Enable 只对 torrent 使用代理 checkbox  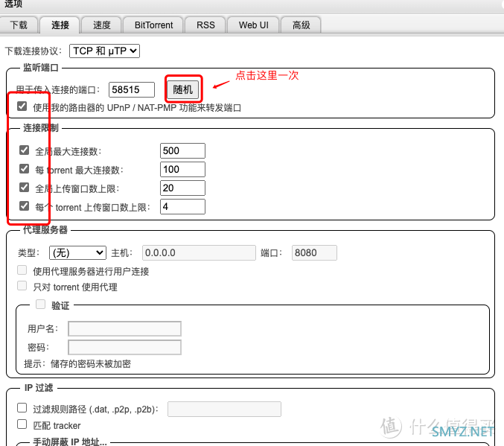click(x=22, y=285)
